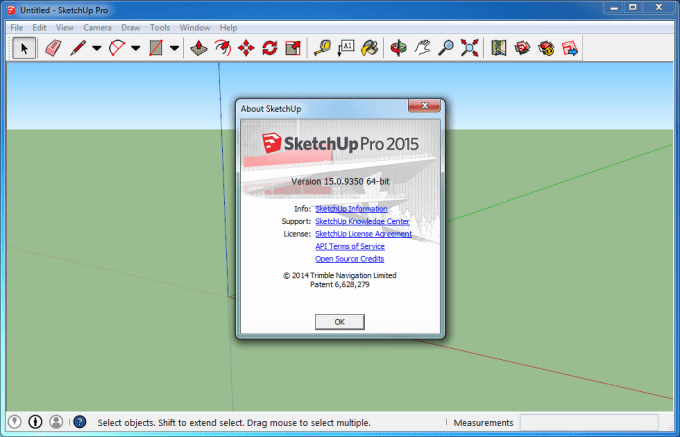680x437 pixels.
Task: Click into the Measurements input box
Action: pyautogui.click(x=589, y=422)
